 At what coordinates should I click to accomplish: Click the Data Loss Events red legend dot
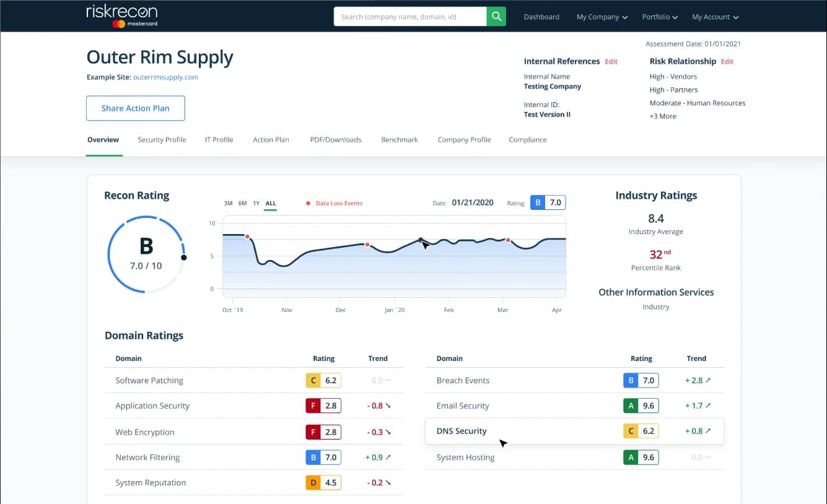click(308, 203)
